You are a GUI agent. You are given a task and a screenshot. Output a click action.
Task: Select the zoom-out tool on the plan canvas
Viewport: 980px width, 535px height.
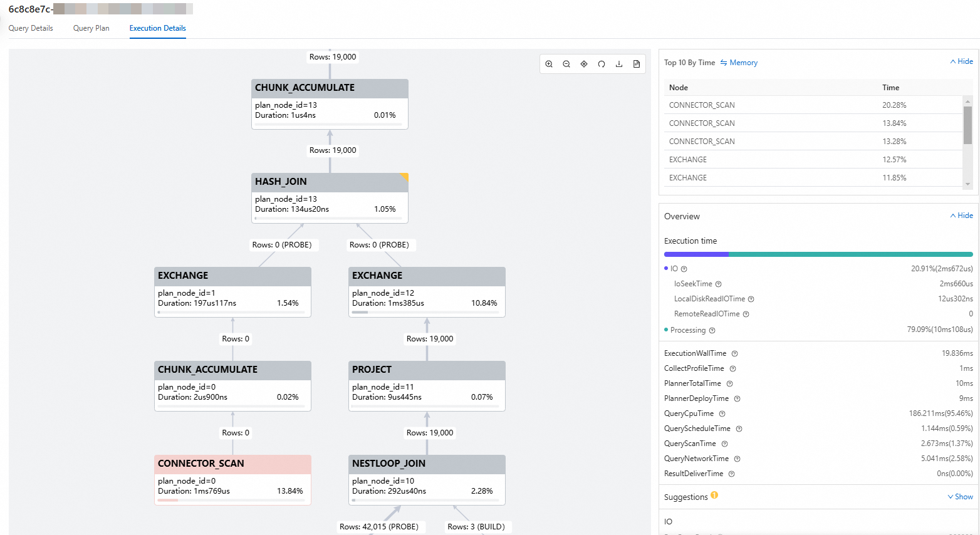click(x=566, y=63)
